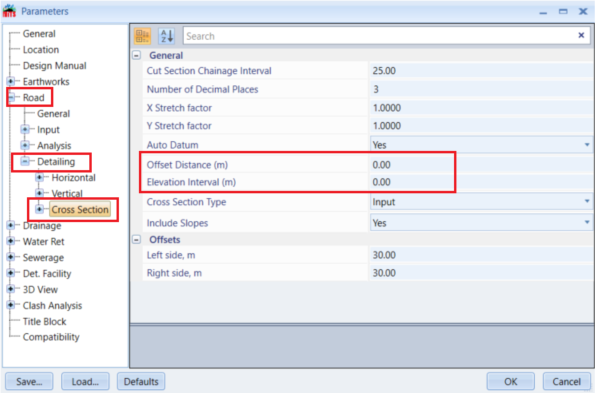Edit X Stretch factor value
Image resolution: width=595 pixels, height=393 pixels.
[x=481, y=108]
